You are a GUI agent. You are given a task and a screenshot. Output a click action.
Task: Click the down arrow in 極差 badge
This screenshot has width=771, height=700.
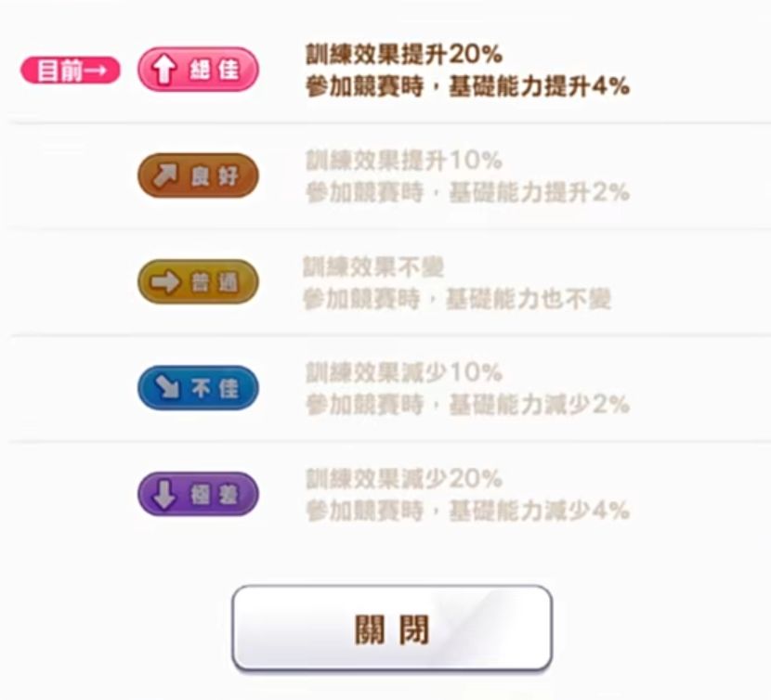tap(163, 495)
